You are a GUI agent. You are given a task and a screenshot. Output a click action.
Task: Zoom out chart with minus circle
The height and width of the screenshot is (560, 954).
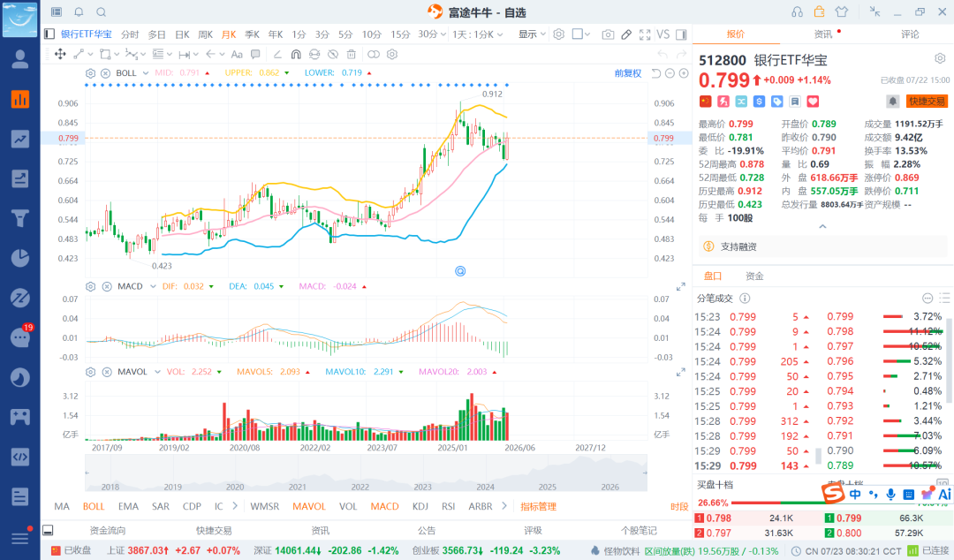670,73
